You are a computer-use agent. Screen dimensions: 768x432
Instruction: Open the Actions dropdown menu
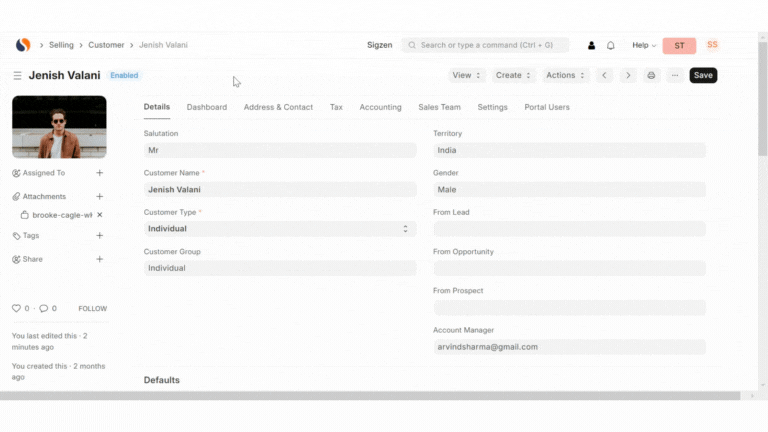pos(565,75)
